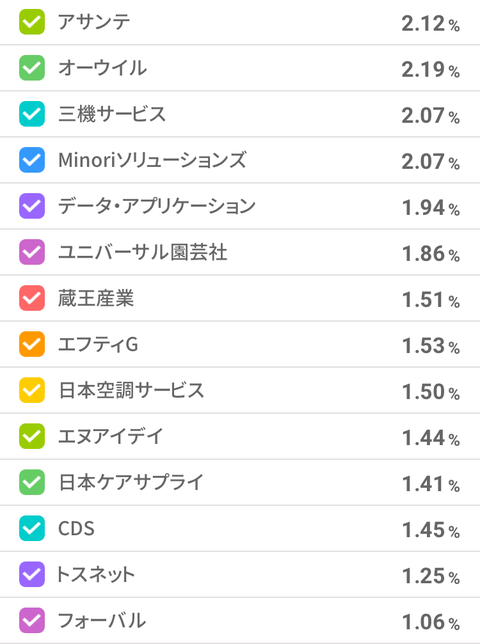Toggle ユニバーサル園芸社 checkbox

coord(32,252)
